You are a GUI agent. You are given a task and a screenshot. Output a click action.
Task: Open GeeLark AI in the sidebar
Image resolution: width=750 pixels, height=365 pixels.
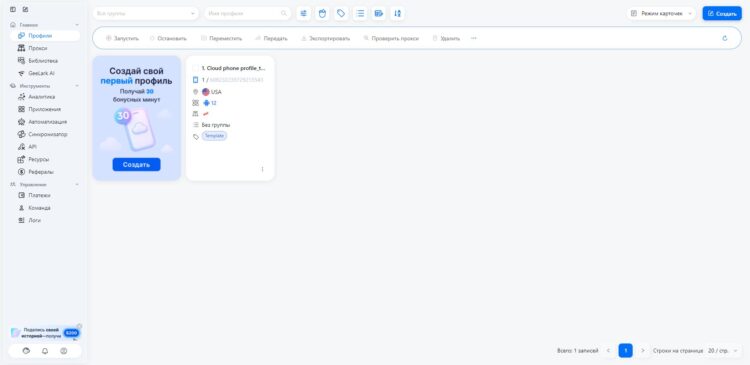pyautogui.click(x=44, y=73)
